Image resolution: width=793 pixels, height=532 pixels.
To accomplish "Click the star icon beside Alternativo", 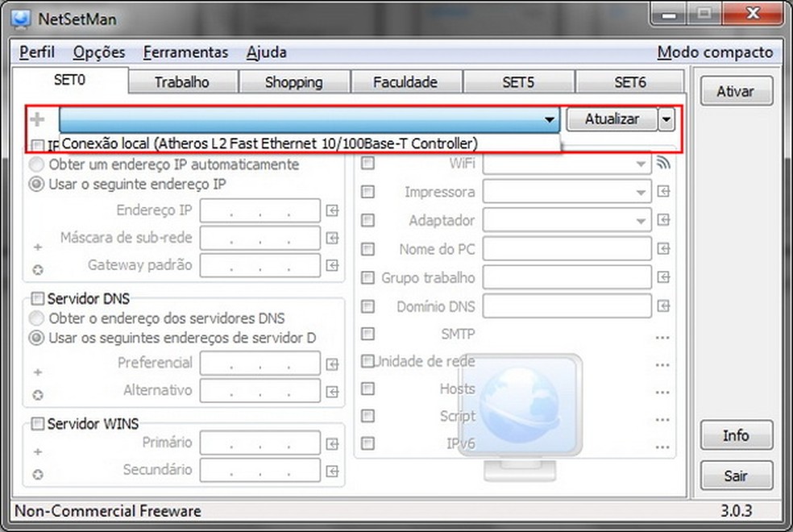I will point(37,395).
